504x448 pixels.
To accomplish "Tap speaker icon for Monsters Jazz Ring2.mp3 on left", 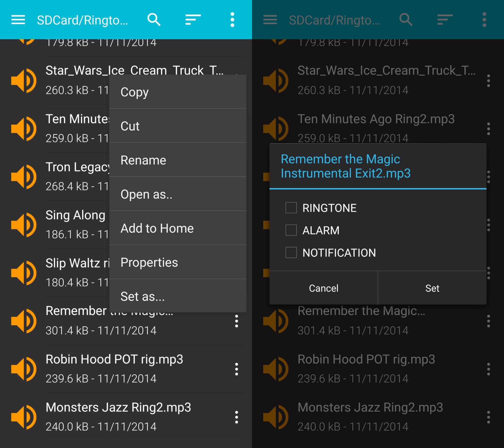I will coord(24,417).
